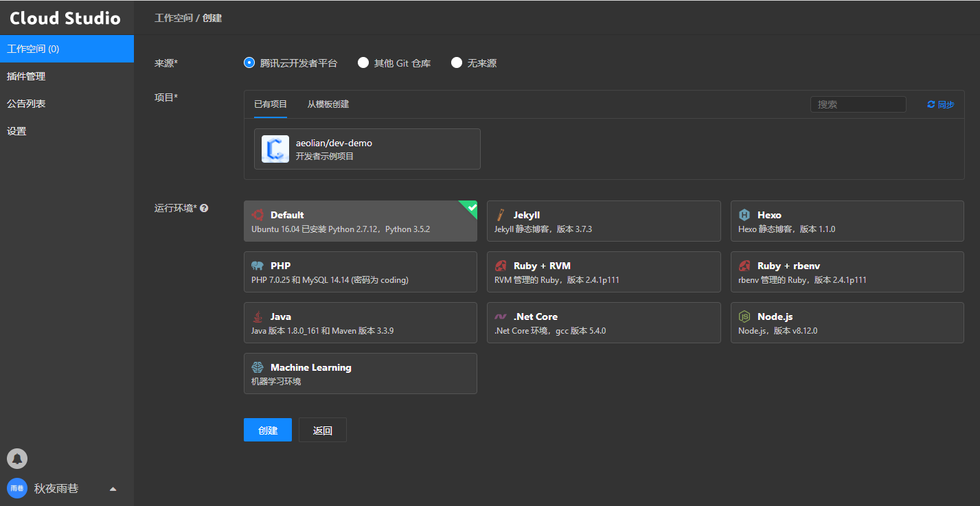The height and width of the screenshot is (506, 980).
Task: Click the 运行环境* field label
Action: (176, 207)
